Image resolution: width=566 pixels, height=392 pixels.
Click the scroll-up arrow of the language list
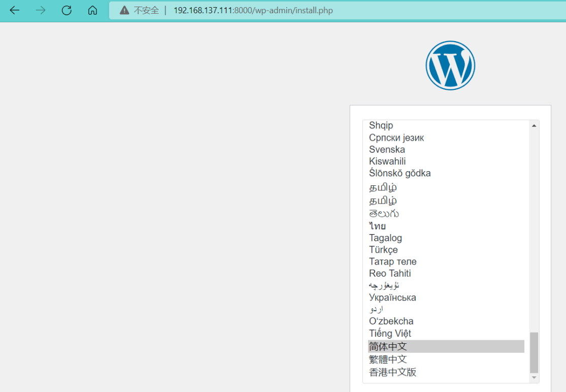coord(534,125)
